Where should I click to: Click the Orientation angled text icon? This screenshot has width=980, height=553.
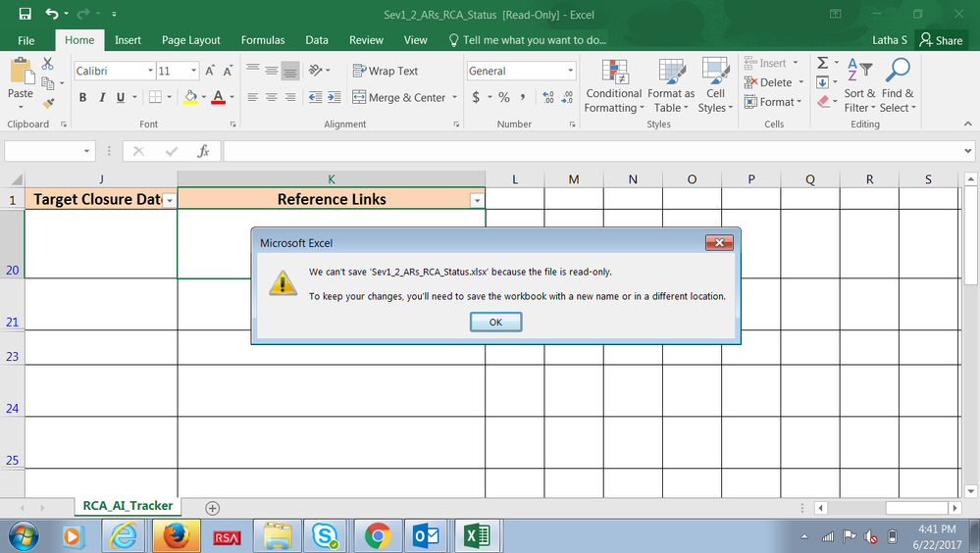click(316, 70)
